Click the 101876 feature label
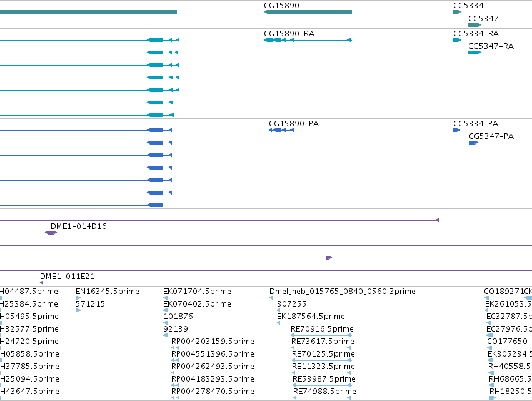 (x=178, y=317)
